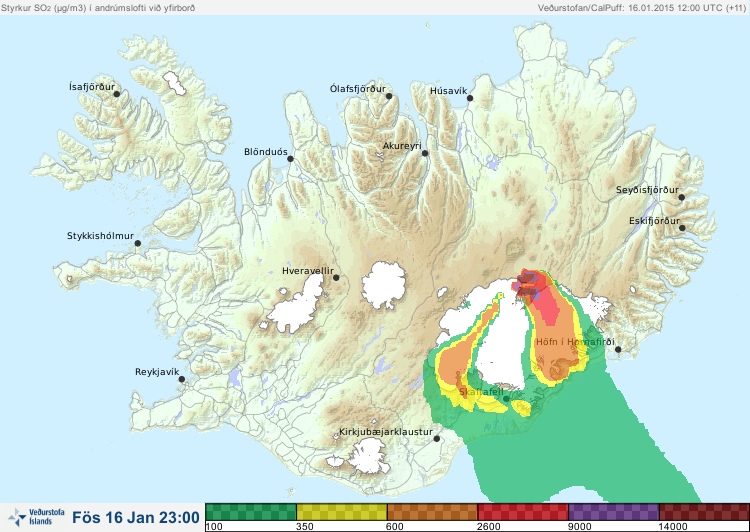Click the 'Veðurstofan/CalPuff' header text

tap(580, 8)
